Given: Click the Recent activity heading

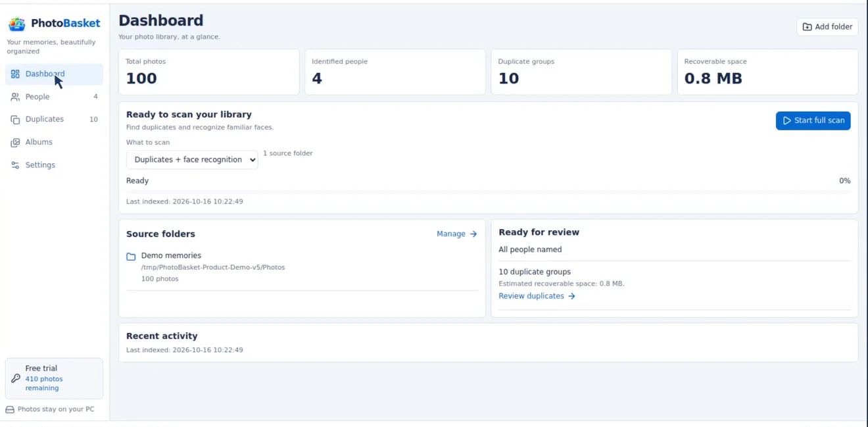Looking at the screenshot, I should pos(162,336).
